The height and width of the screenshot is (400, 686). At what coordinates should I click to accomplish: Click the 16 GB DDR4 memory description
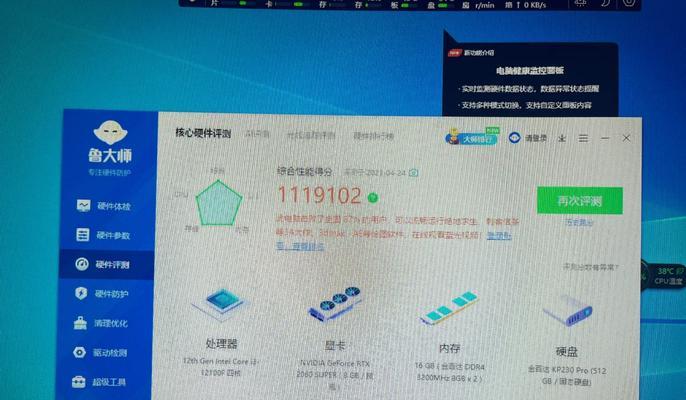tap(450, 372)
